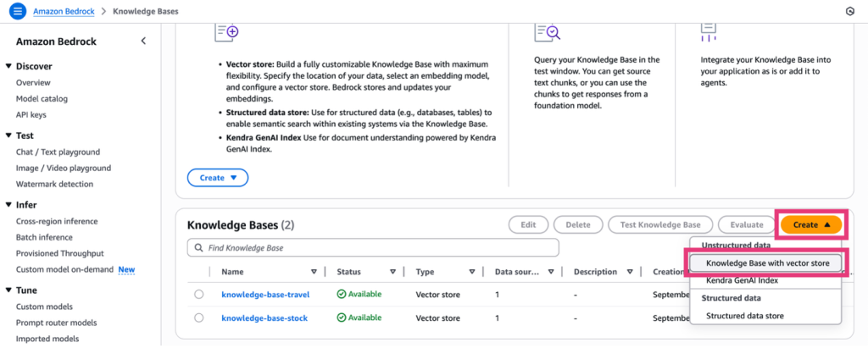Image resolution: width=868 pixels, height=348 pixels.
Task: Collapse the Discover section
Action: tap(8, 66)
